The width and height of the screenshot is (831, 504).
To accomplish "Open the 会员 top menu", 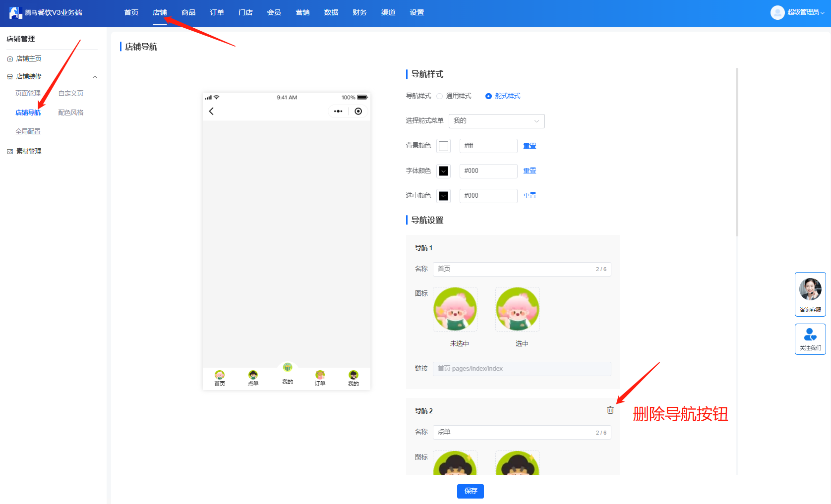I will click(274, 12).
